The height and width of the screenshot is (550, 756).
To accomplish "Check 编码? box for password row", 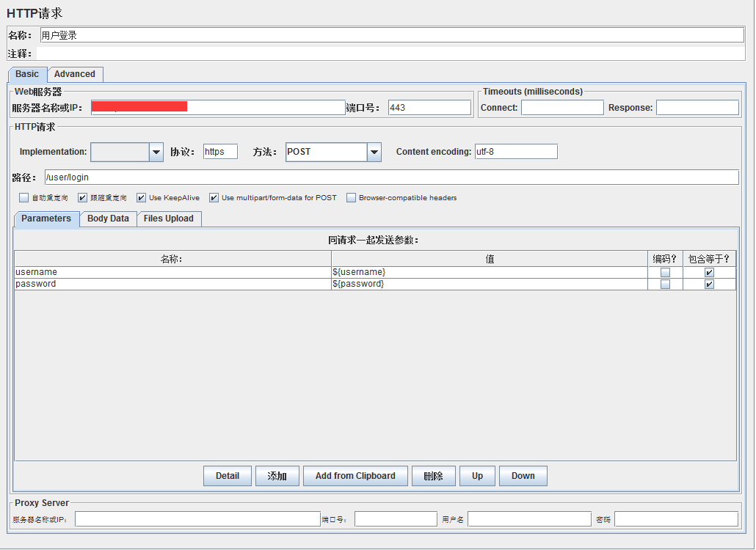I will (x=666, y=284).
